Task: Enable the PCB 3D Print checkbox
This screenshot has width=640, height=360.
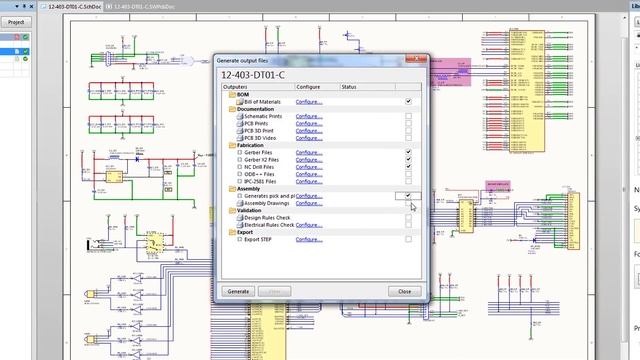Action: click(x=408, y=131)
